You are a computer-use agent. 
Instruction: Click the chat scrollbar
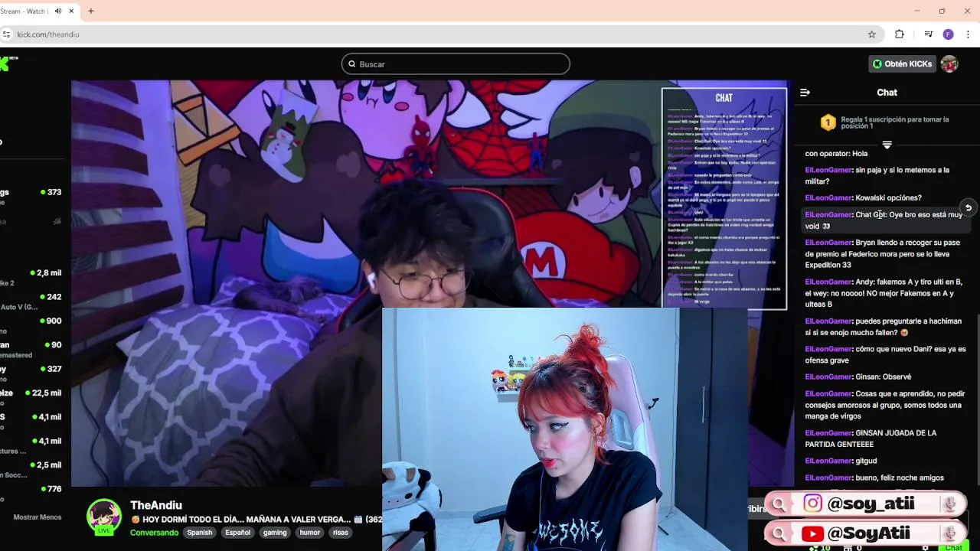tap(978, 398)
